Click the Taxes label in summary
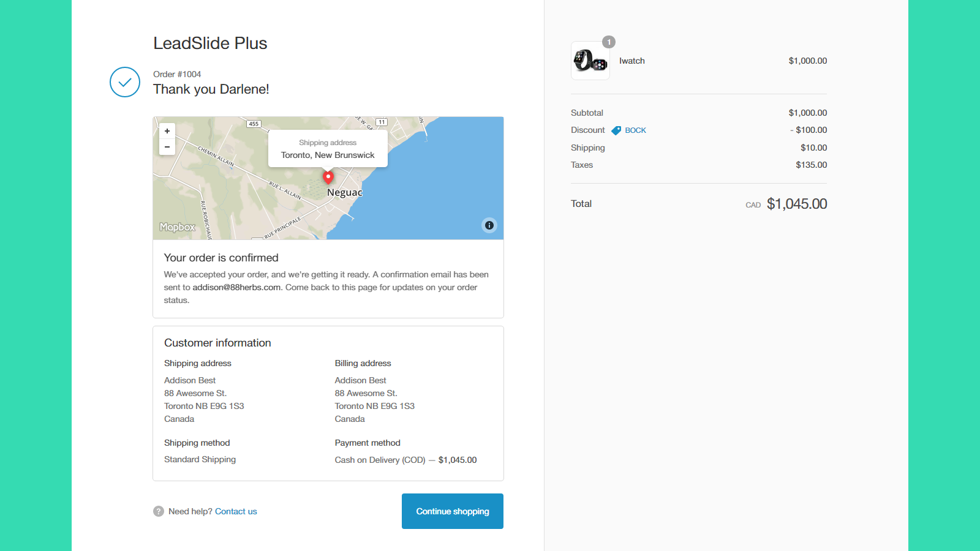The width and height of the screenshot is (980, 551). [x=582, y=165]
